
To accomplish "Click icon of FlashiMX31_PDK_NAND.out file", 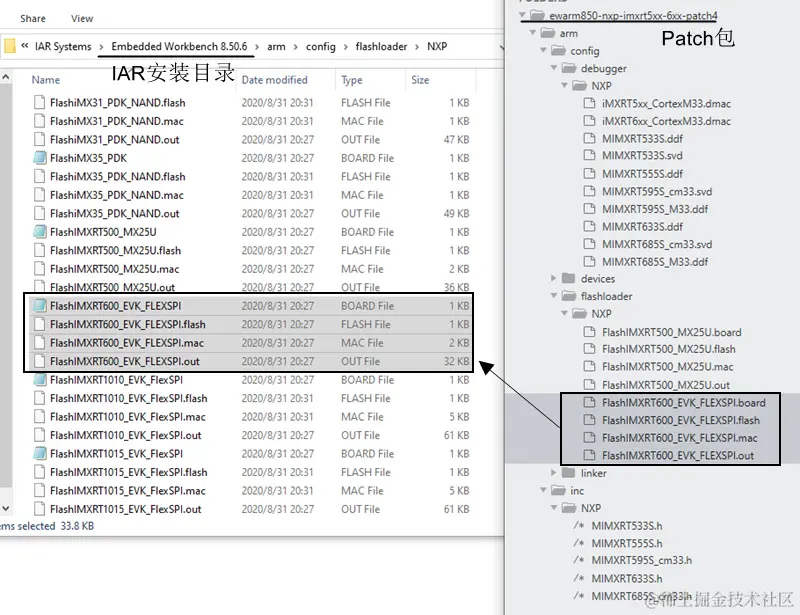I will (39, 139).
